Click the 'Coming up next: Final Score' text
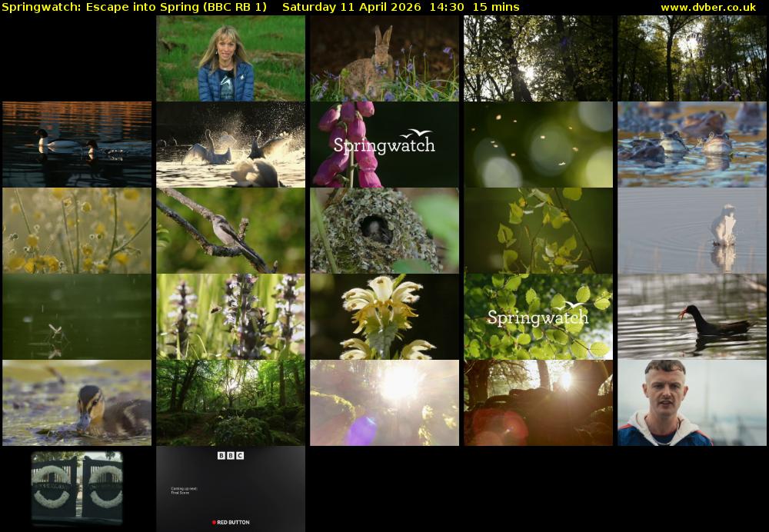The image size is (769, 532). tap(182, 489)
